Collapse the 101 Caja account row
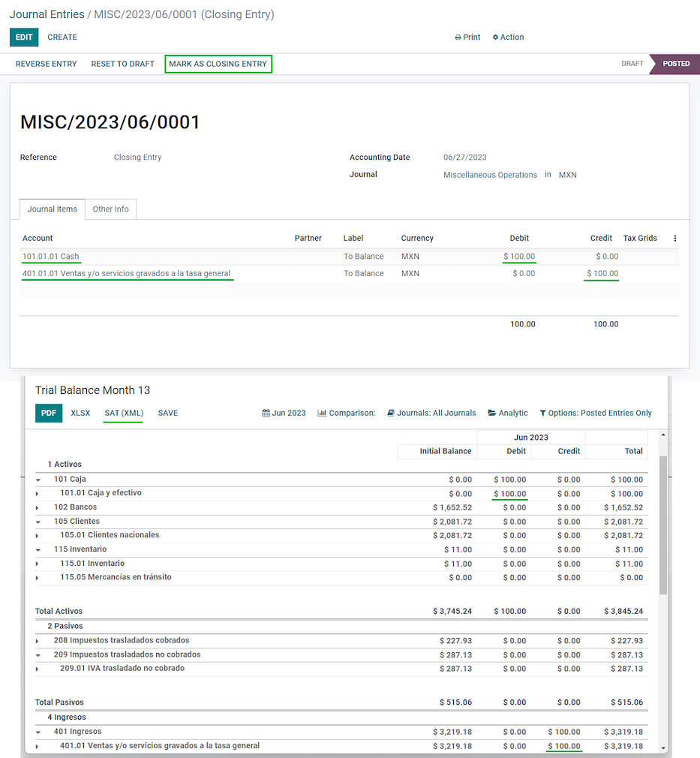700x758 pixels. (x=39, y=479)
